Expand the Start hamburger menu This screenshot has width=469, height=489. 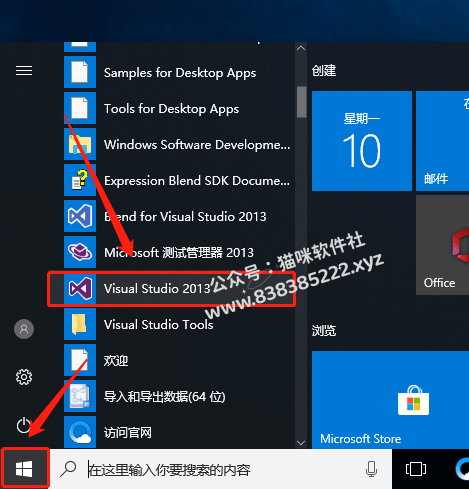click(x=24, y=70)
